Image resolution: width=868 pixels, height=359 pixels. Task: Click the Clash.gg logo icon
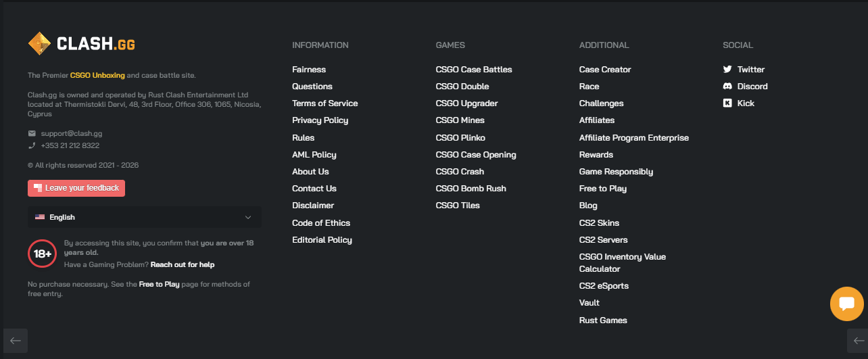point(39,44)
